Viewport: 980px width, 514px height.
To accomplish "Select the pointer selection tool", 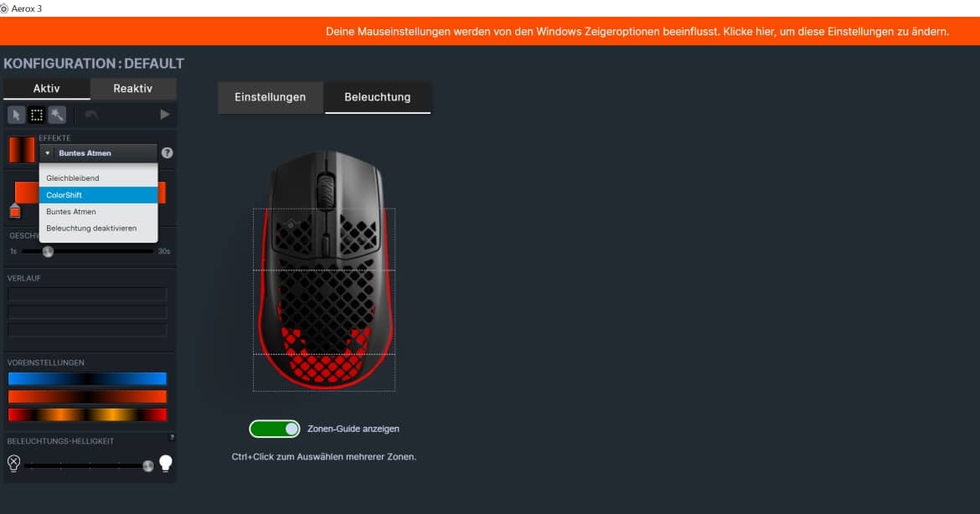I will (16, 115).
